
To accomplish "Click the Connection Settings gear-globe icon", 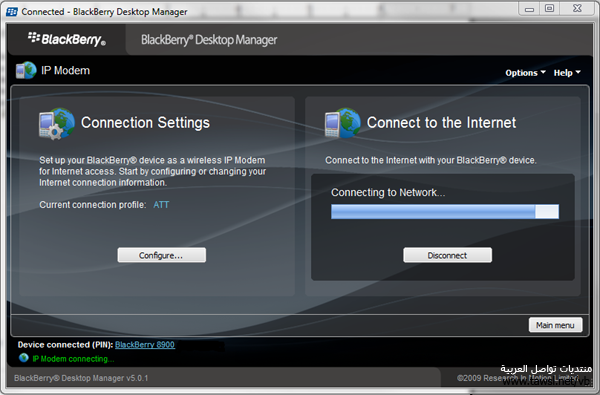I will coord(57,123).
